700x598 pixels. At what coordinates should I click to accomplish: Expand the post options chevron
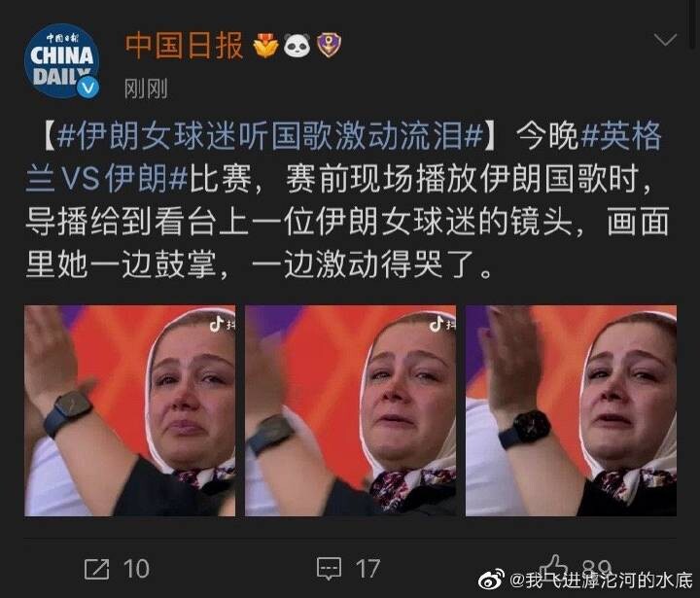click(x=665, y=40)
